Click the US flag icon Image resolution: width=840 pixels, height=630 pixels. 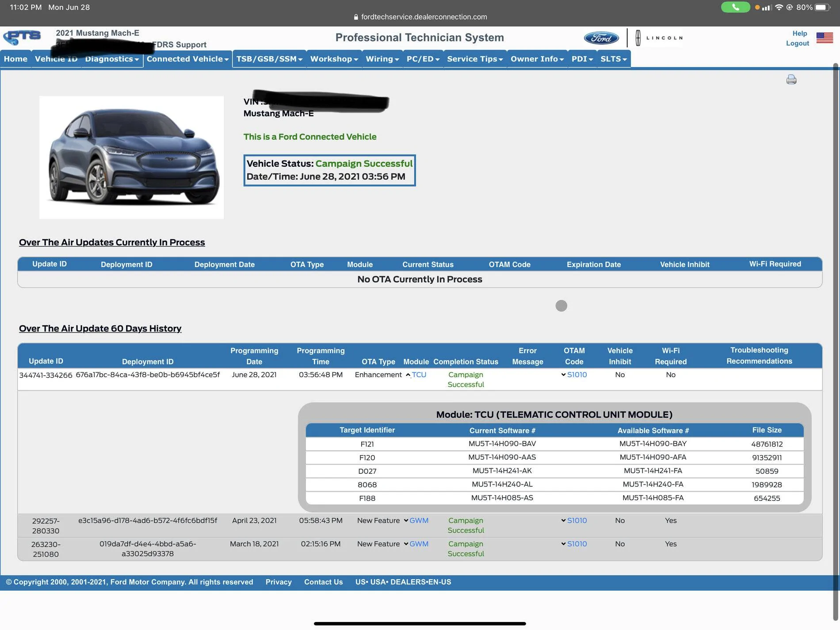[x=825, y=38]
